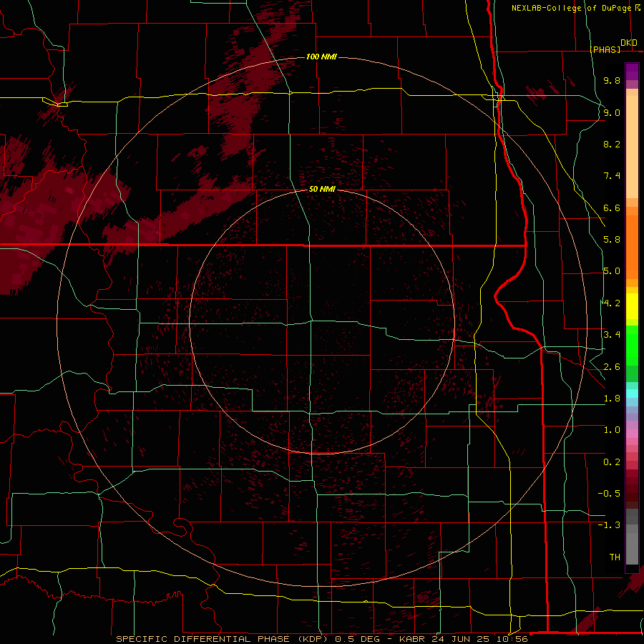Click the 50 NMI range ring label
The image size is (644, 644).
click(x=322, y=189)
